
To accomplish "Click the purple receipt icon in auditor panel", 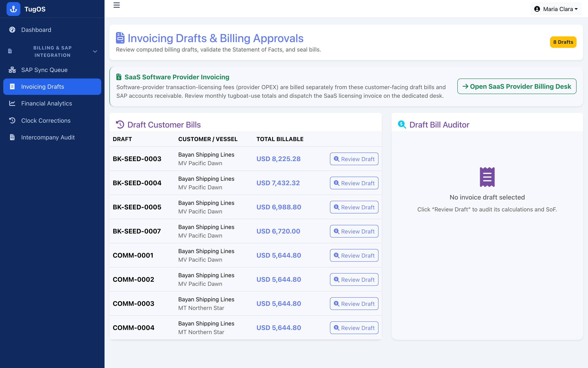I will tap(487, 177).
